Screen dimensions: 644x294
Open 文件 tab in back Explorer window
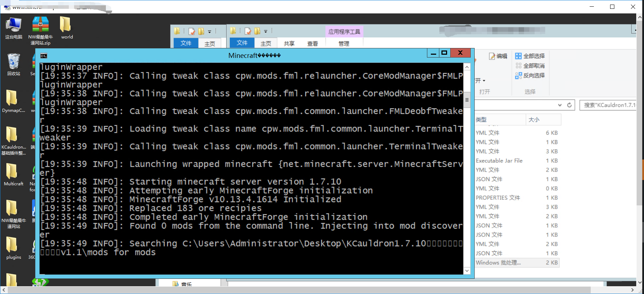point(186,43)
